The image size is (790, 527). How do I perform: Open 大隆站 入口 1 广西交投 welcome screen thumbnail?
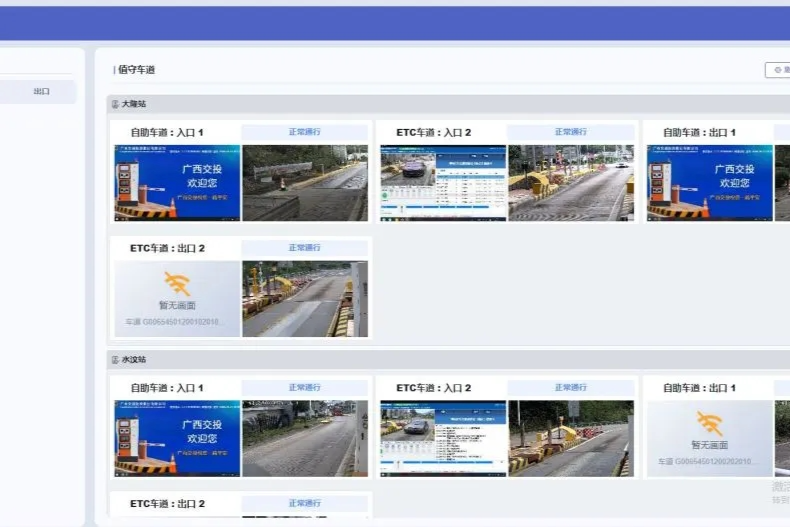click(x=177, y=183)
